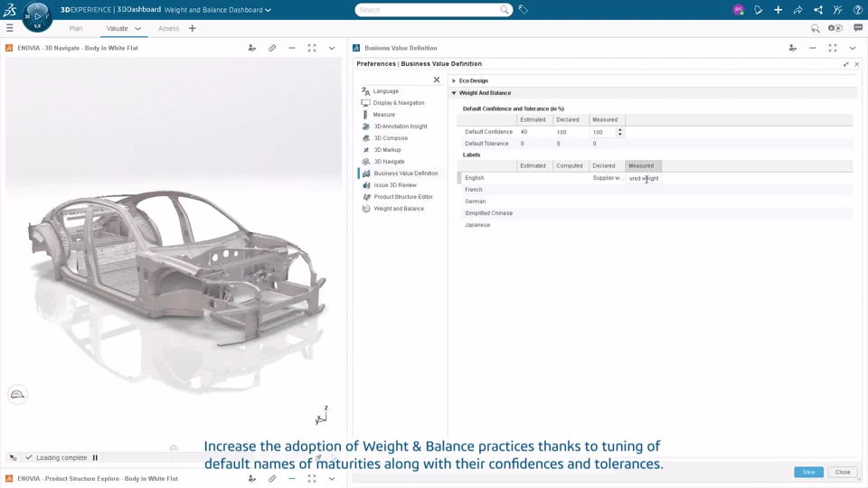Open the Valuate tab dropdown chevron
The width and height of the screenshot is (868, 488).
pyautogui.click(x=137, y=28)
